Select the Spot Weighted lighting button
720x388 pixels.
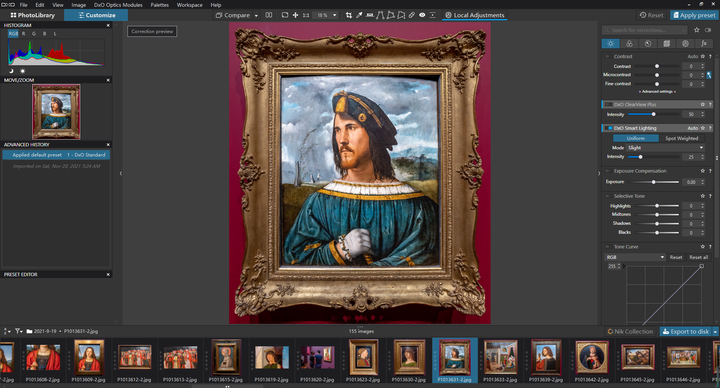click(x=681, y=138)
